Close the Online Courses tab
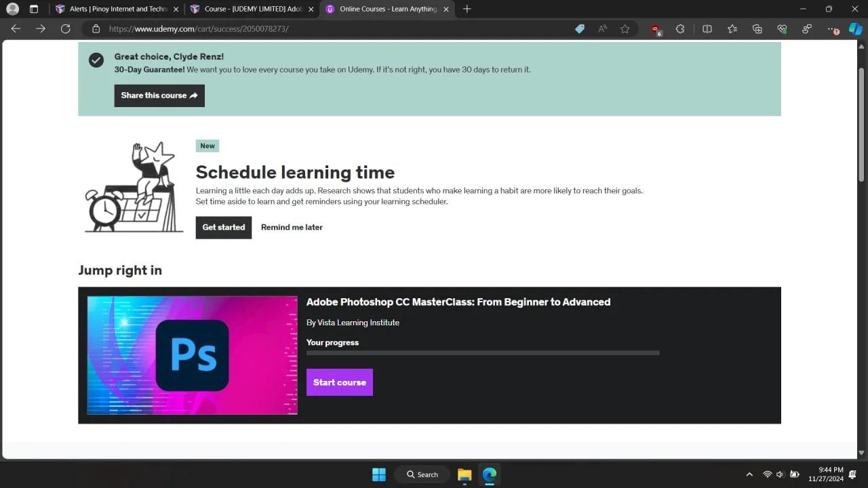Screen dimensions: 868x488 click(446, 9)
